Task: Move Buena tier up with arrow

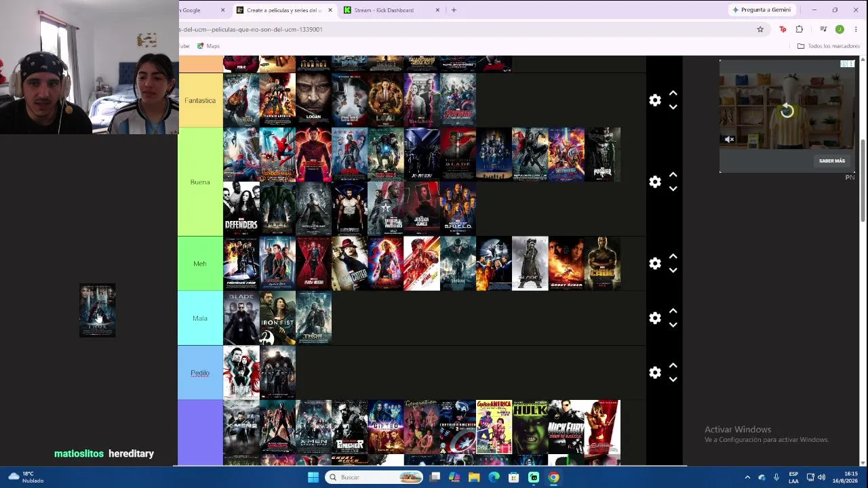Action: 673,175
